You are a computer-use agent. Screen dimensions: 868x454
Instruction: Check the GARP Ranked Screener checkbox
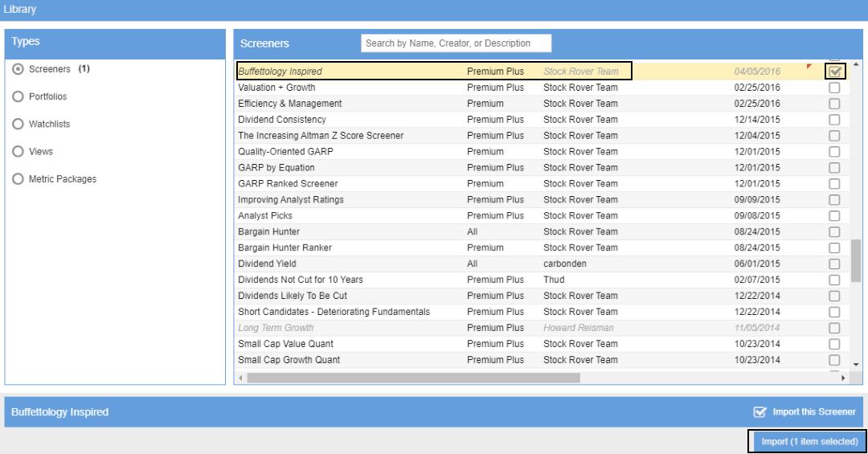tap(834, 184)
